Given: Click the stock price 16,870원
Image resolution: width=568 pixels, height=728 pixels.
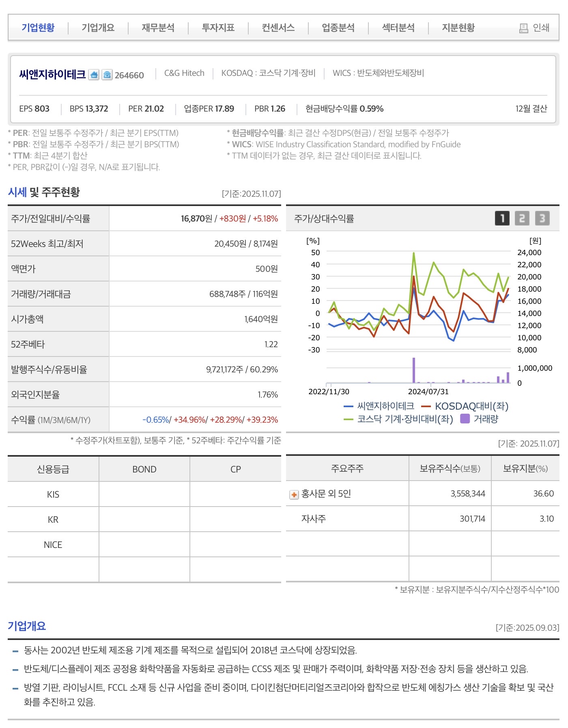Looking at the screenshot, I should click(x=196, y=219).
